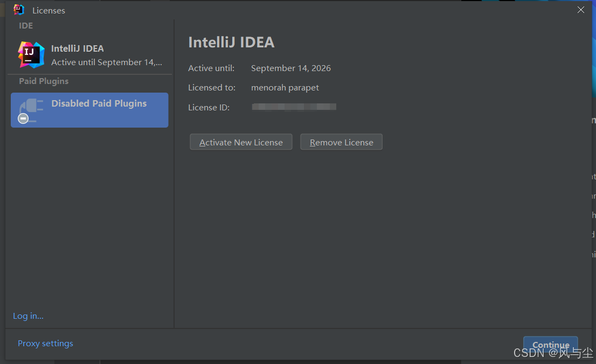Click the minus badge on the plug icon
Screen dimensions: 596x364
23,118
